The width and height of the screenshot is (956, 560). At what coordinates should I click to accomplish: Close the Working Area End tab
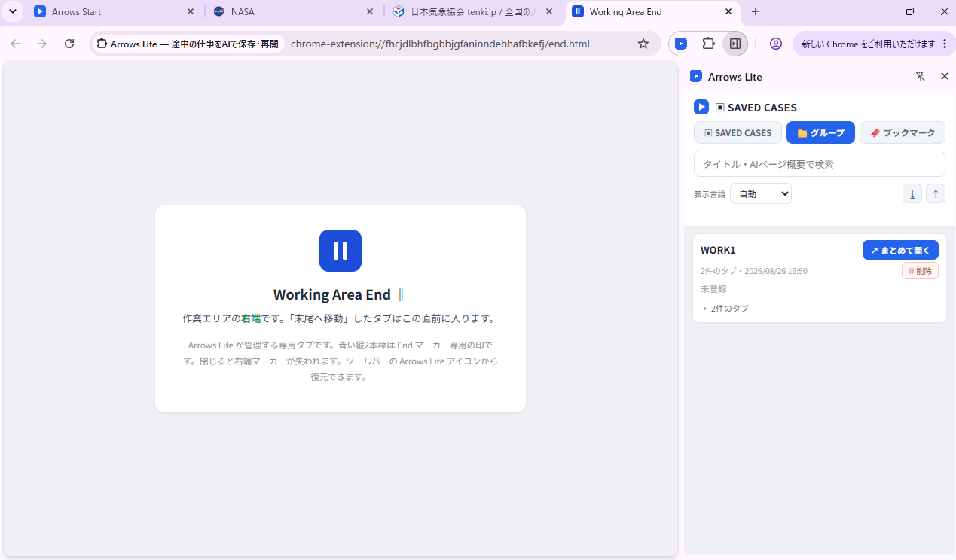[x=728, y=12]
